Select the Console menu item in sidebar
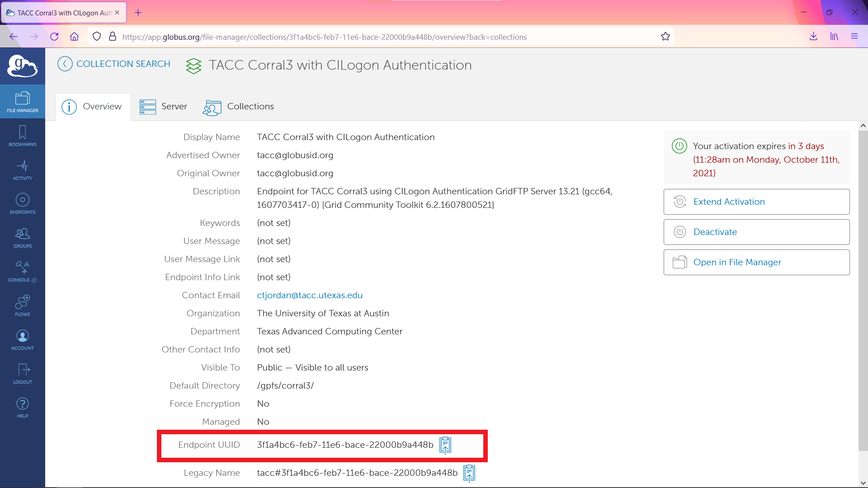Image resolution: width=868 pixels, height=488 pixels. click(x=23, y=272)
